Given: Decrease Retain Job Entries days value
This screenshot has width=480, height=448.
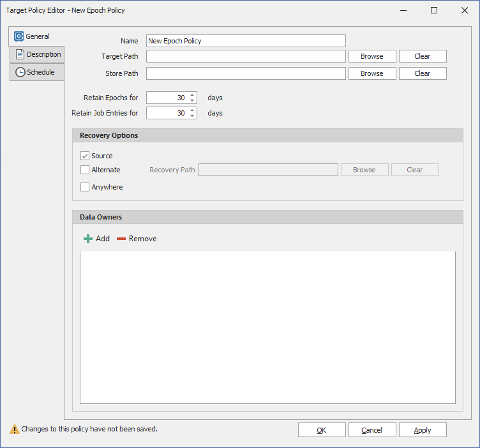Looking at the screenshot, I should (x=193, y=116).
